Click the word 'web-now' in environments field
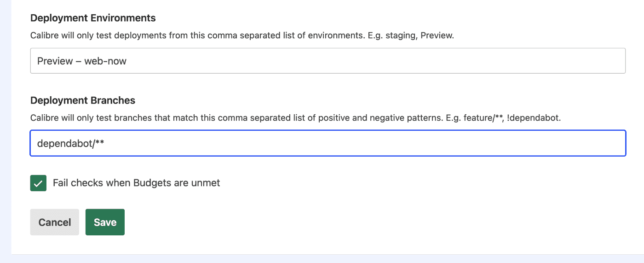The image size is (644, 263). coord(105,61)
